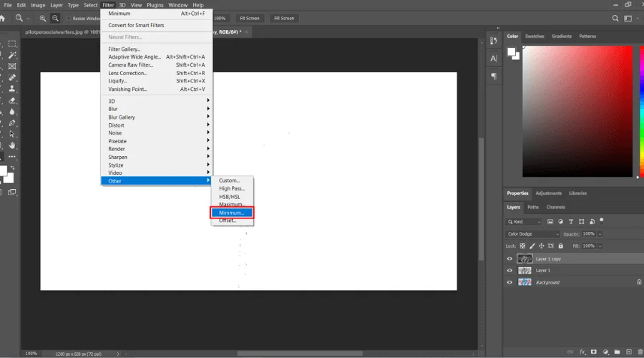Hide the Layer 1 copy layer

tap(509, 258)
